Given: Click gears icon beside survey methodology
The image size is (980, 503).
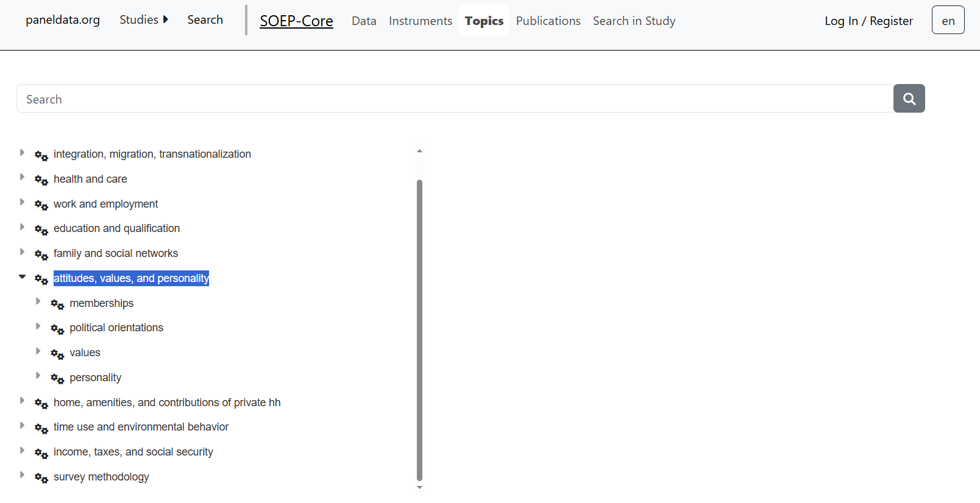Looking at the screenshot, I should pos(41,478).
